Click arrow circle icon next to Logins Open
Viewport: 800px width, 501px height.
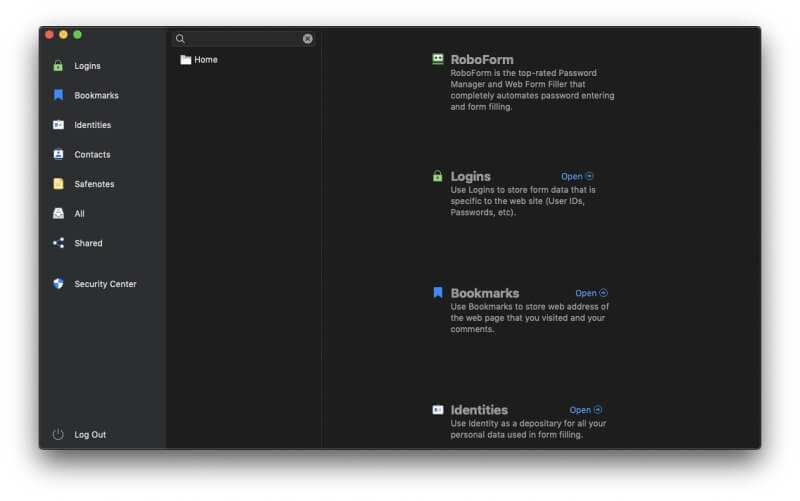[x=589, y=176]
